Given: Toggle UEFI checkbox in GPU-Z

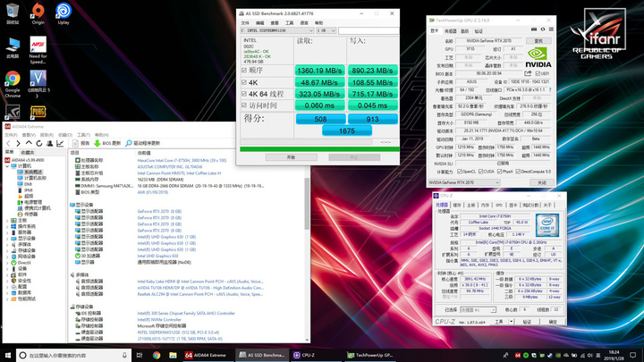Looking at the screenshot, I should (x=538, y=73).
